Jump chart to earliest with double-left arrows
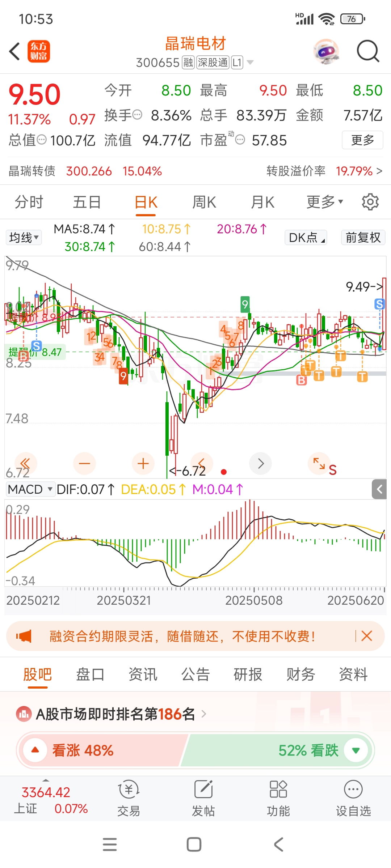The image size is (391, 868). [25, 464]
